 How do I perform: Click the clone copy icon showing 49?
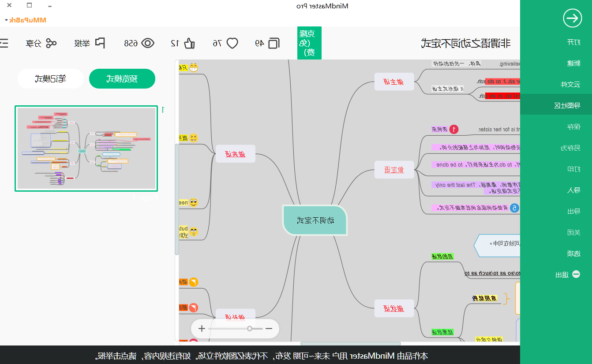click(x=274, y=43)
